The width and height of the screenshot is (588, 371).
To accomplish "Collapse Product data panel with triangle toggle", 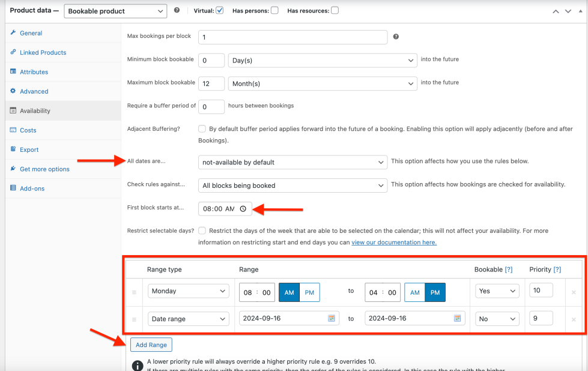I will tap(581, 11).
